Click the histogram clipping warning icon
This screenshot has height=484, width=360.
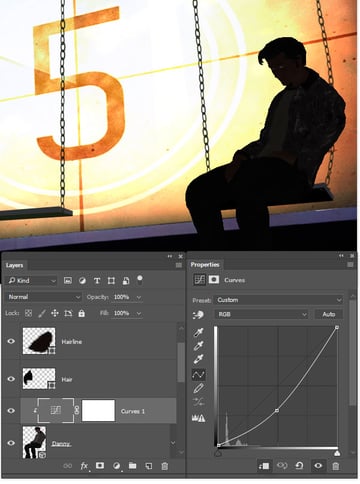[199, 418]
